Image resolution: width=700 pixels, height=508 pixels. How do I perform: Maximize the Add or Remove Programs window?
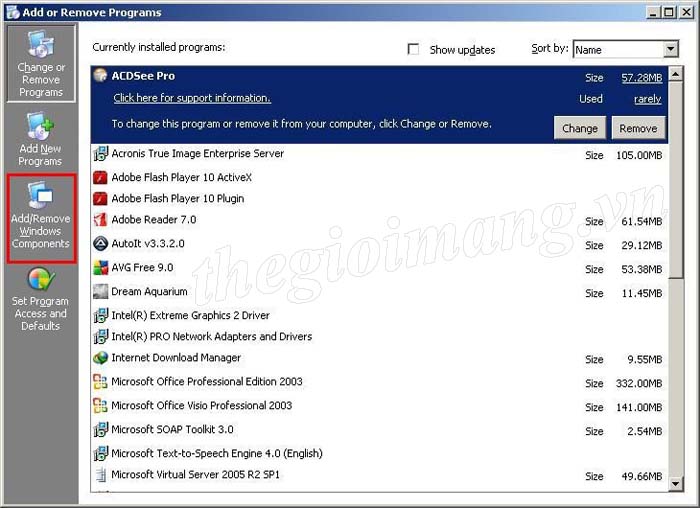pos(668,12)
